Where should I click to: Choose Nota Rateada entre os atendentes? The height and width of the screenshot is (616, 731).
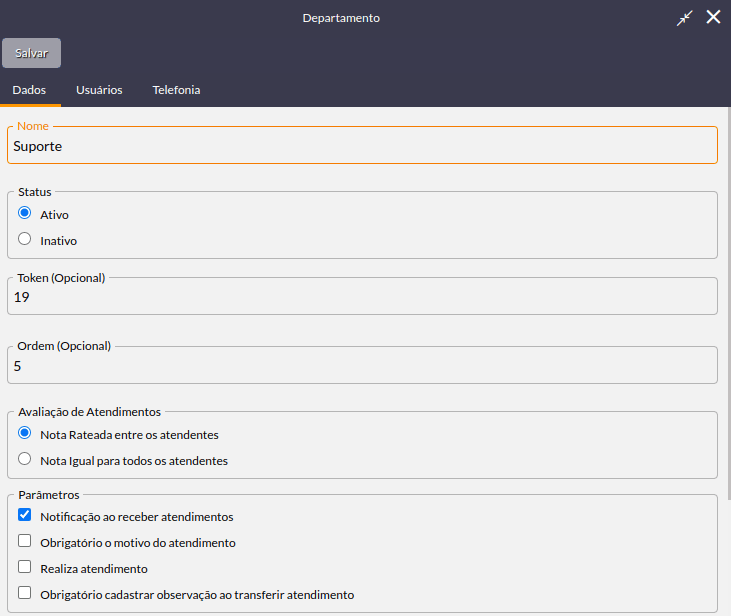pyautogui.click(x=25, y=433)
